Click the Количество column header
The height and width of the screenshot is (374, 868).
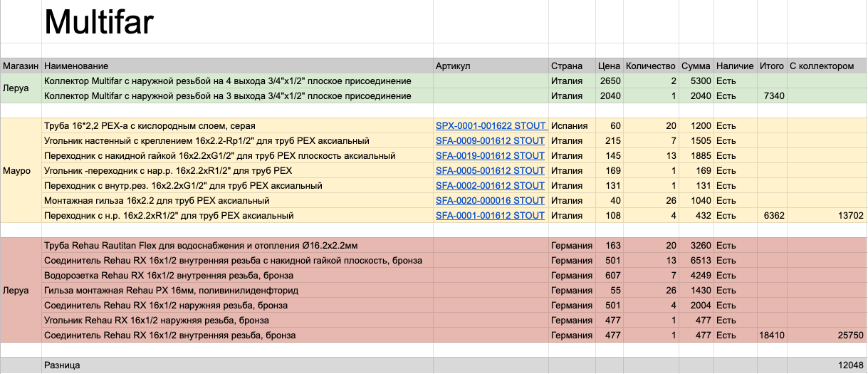[x=651, y=66]
